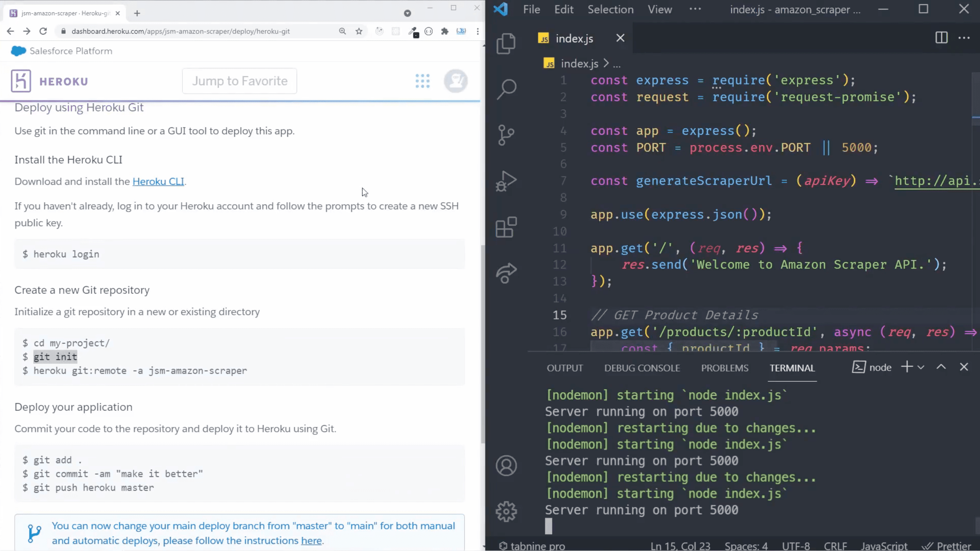Split the editor to the right
The image size is (980, 551).
click(941, 38)
